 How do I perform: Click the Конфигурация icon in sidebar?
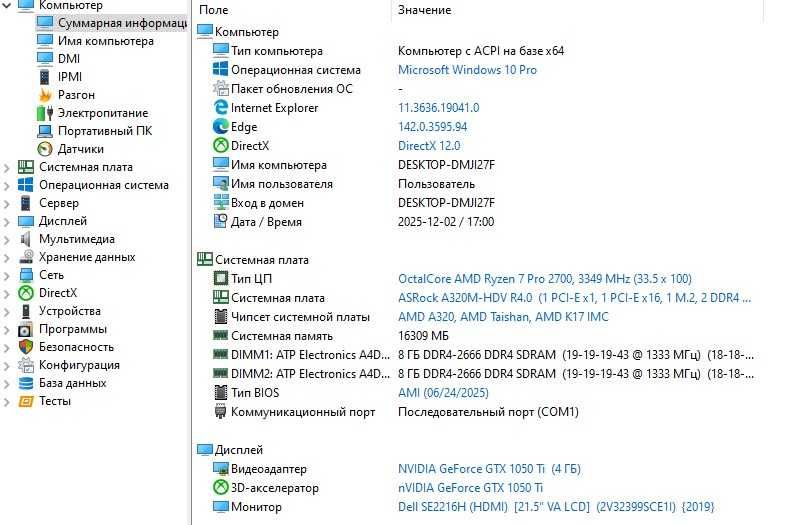[26, 365]
